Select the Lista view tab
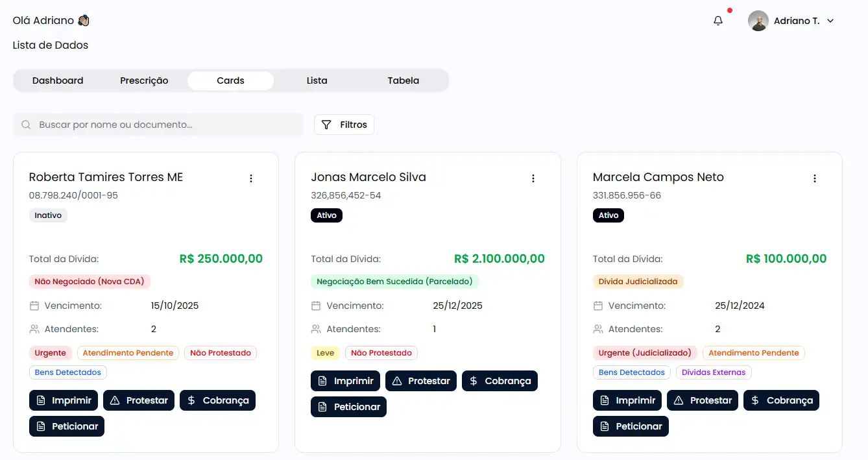This screenshot has width=868, height=460. click(x=317, y=80)
